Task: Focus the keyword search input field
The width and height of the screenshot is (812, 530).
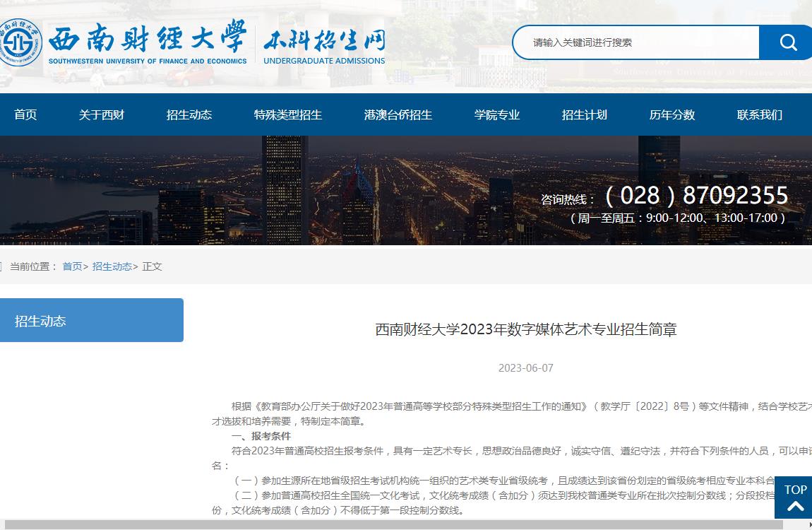Action: pos(636,42)
